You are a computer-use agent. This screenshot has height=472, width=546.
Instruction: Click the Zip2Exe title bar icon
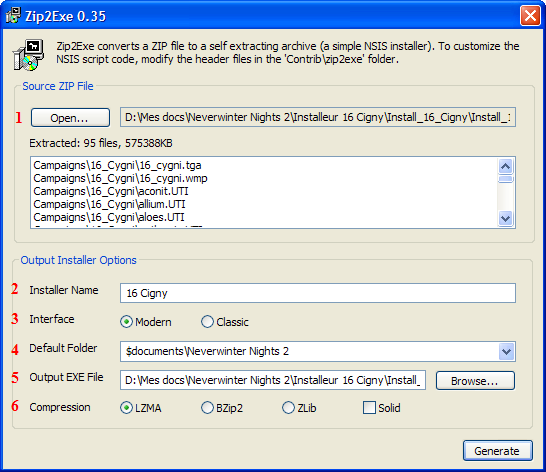pyautogui.click(x=13, y=15)
